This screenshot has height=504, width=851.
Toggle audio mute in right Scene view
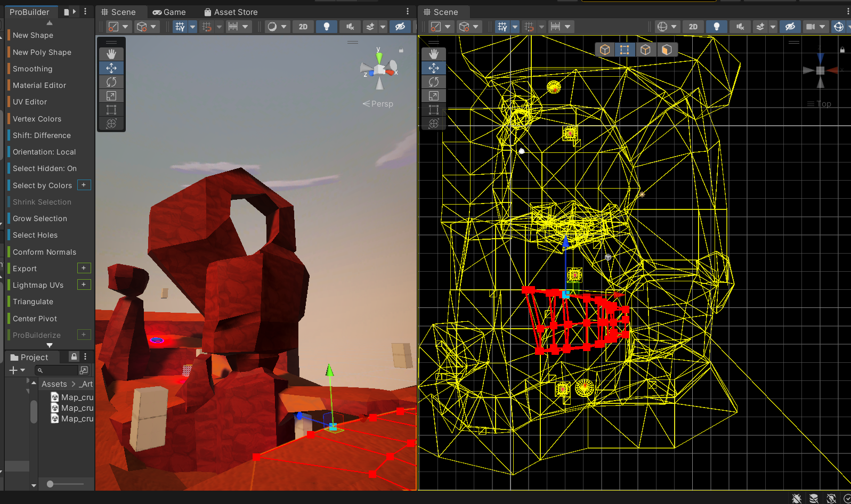[x=740, y=27]
